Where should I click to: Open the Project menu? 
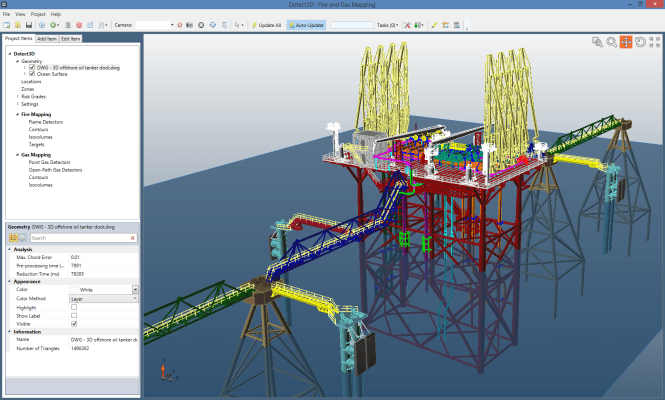tap(37, 15)
